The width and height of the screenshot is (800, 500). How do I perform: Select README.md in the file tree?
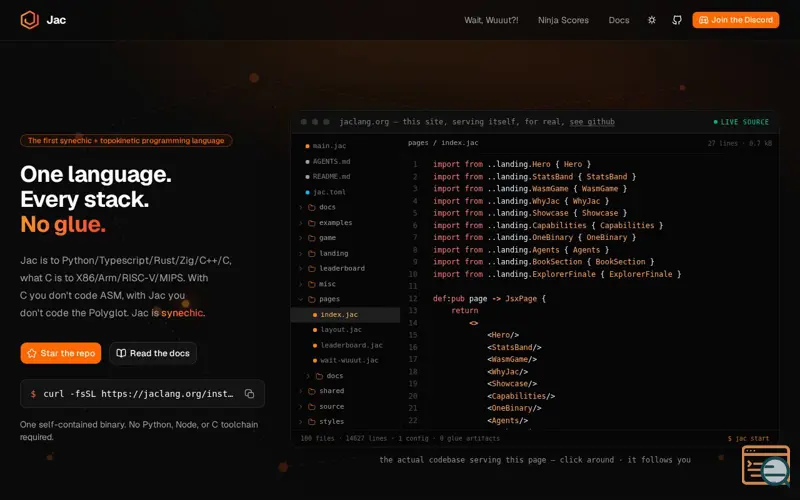[331, 177]
